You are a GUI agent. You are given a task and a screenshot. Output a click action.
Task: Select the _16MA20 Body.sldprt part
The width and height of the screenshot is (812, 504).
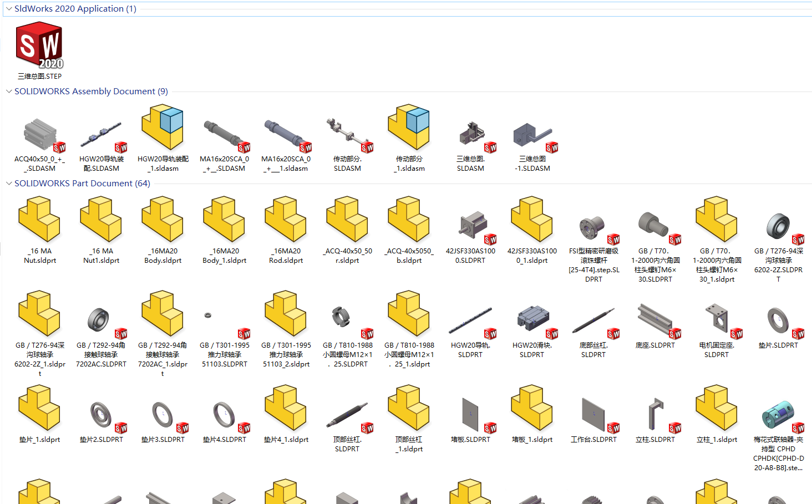click(x=163, y=230)
